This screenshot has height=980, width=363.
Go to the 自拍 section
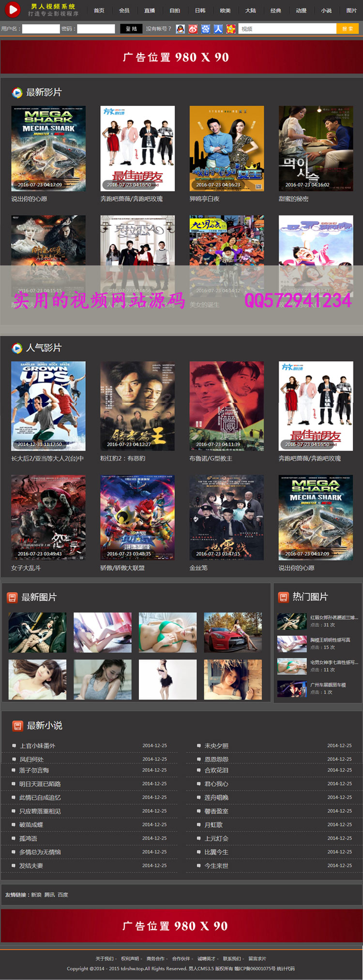[175, 10]
